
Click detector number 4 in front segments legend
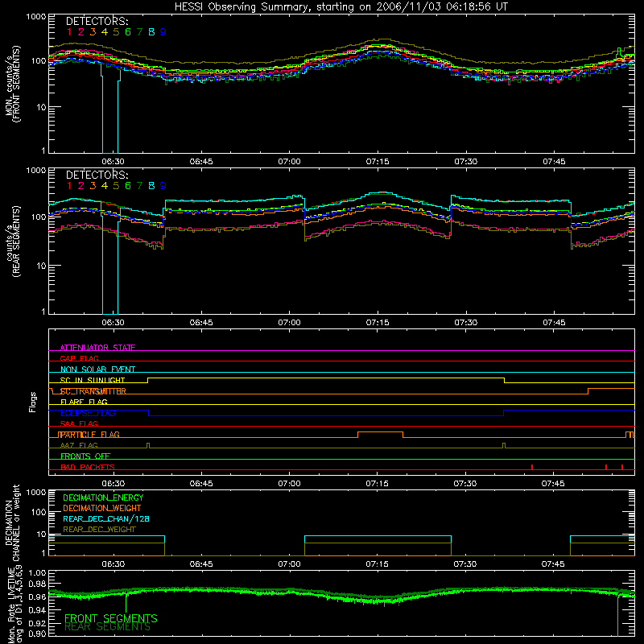[x=105, y=32]
